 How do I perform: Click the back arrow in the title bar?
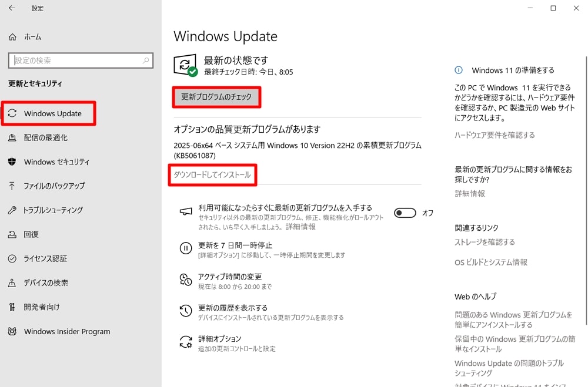coord(12,8)
